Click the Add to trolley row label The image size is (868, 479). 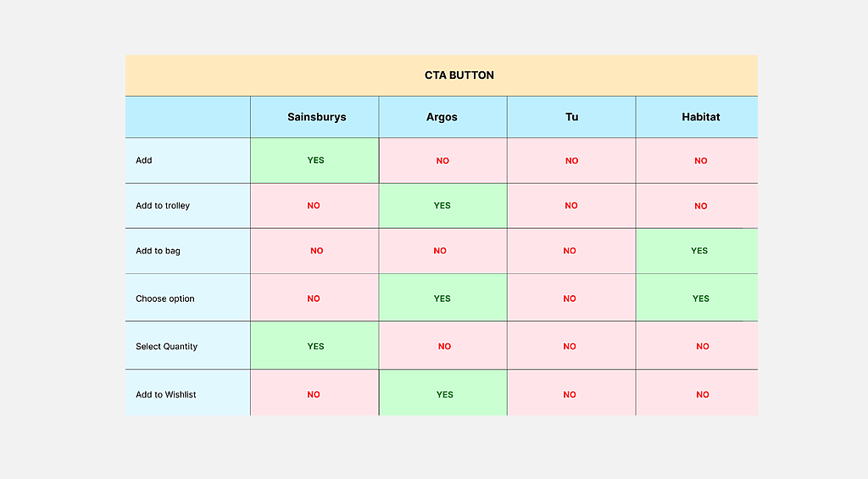click(x=163, y=206)
